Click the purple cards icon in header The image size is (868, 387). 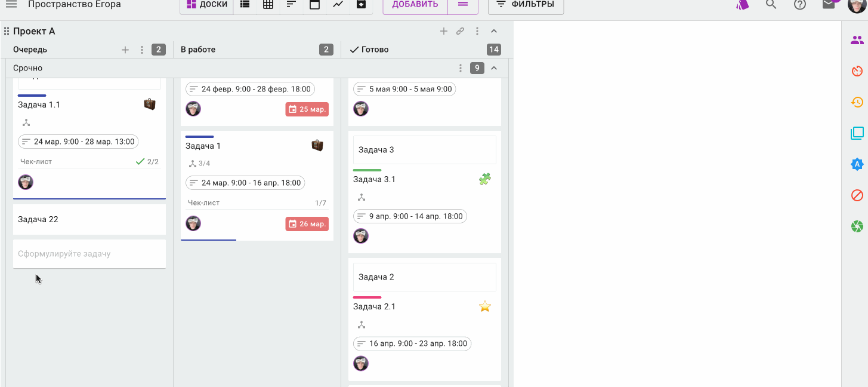[742, 4]
